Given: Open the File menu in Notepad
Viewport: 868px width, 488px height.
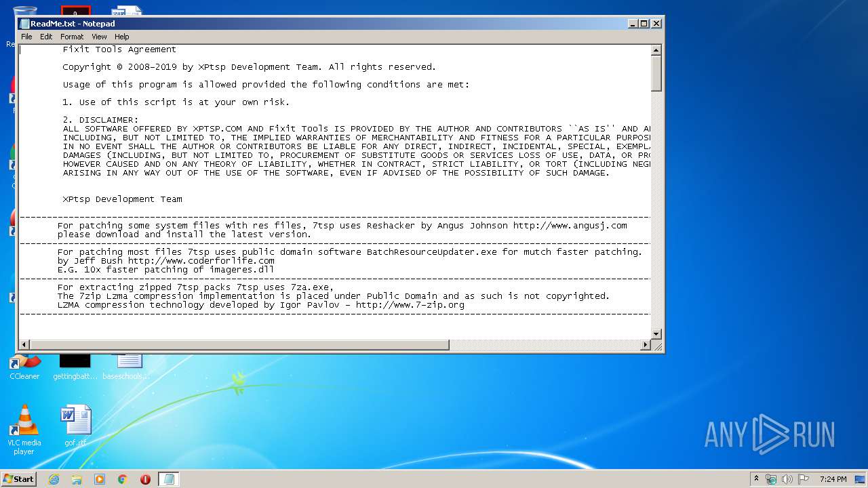Looking at the screenshot, I should click(26, 37).
